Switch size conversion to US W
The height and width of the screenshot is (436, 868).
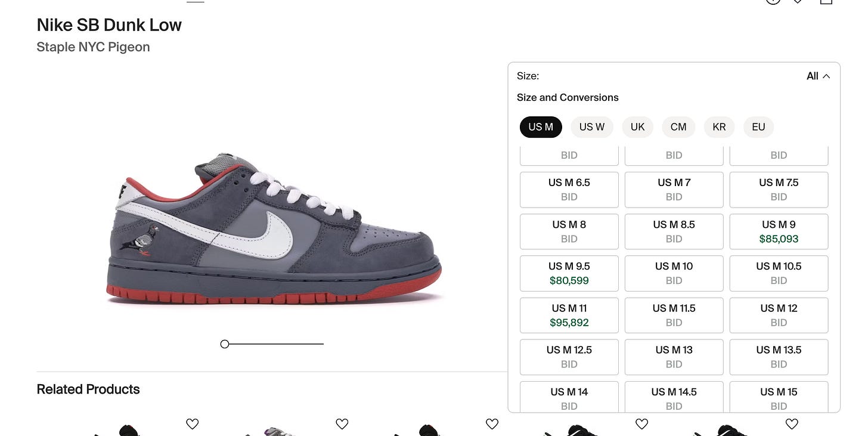coord(592,127)
